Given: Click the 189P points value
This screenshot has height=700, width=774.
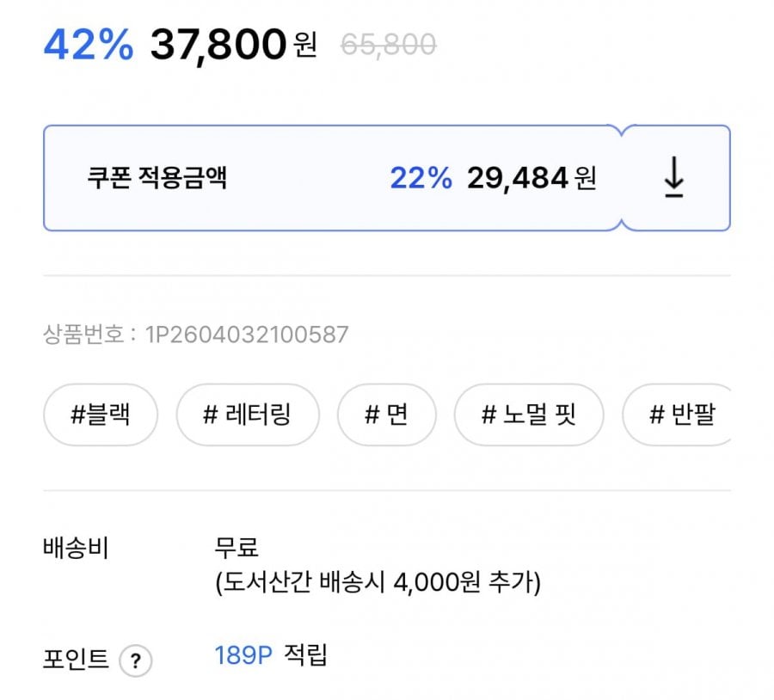Looking at the screenshot, I should pyautogui.click(x=243, y=655).
